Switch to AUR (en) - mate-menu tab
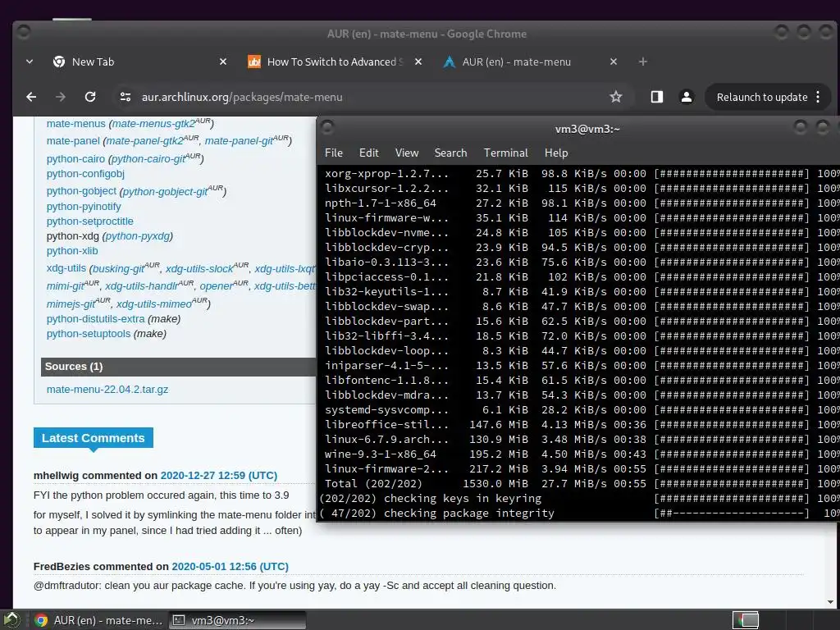Viewport: 840px width, 630px height. 531,62
